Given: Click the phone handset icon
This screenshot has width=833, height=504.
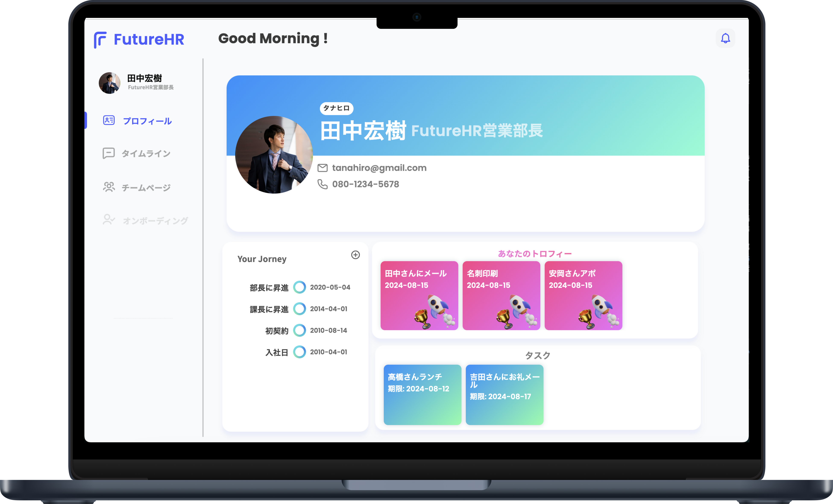Looking at the screenshot, I should coord(323,184).
